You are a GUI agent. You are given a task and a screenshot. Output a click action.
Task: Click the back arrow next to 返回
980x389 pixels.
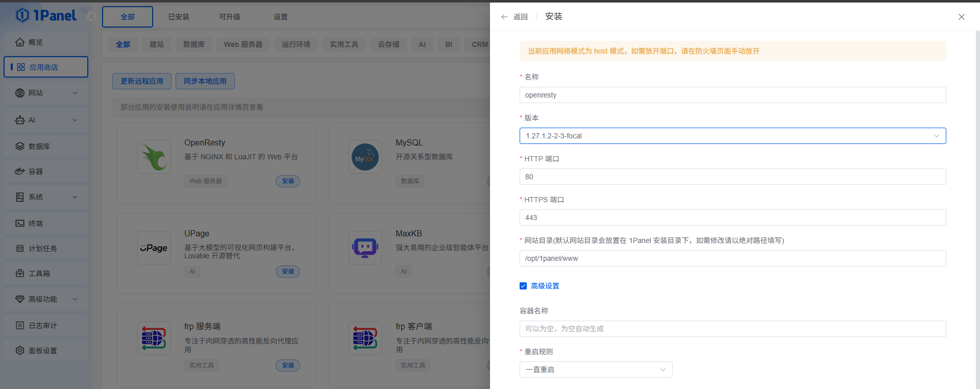[504, 17]
